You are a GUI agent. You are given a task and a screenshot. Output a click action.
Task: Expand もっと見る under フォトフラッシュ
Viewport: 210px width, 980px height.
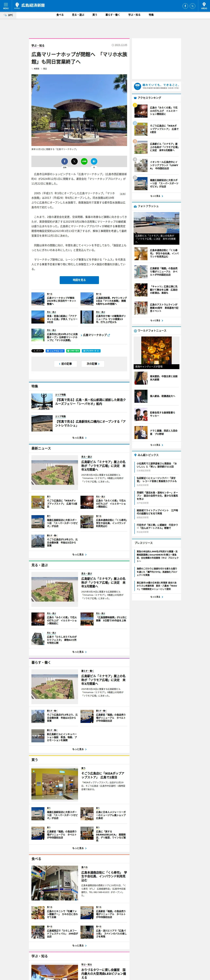(157, 320)
